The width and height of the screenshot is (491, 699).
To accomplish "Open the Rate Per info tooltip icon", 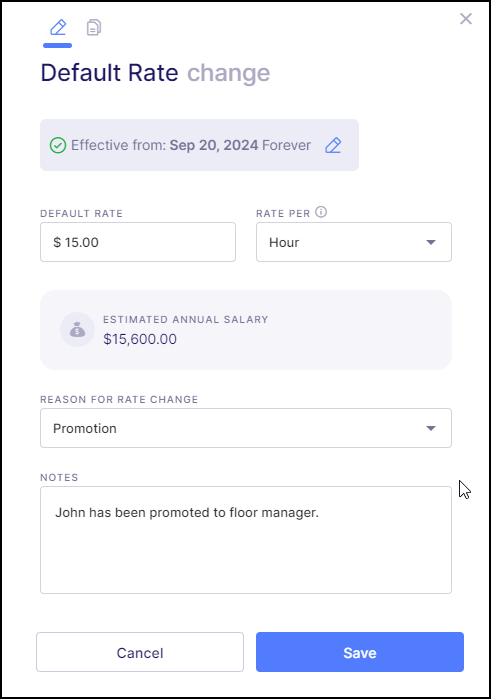I will [321, 212].
